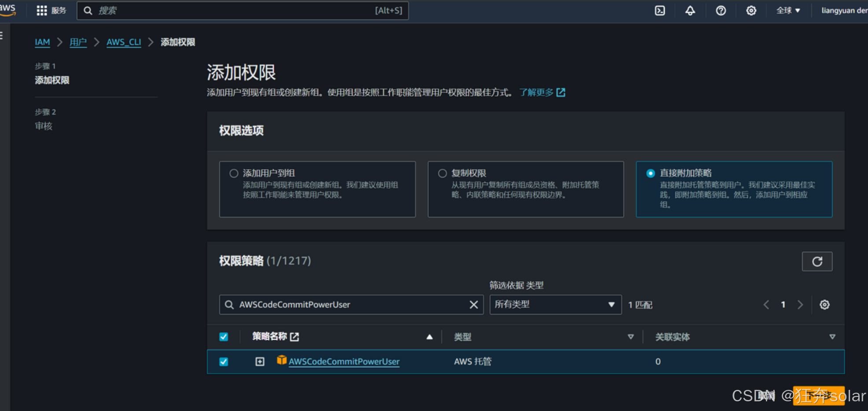Open the 了解更多 link

pyautogui.click(x=536, y=92)
